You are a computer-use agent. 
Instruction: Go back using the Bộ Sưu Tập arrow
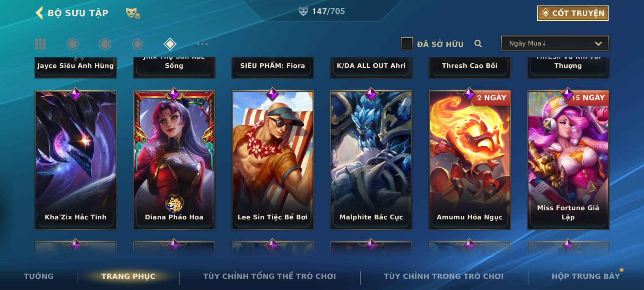[39, 13]
